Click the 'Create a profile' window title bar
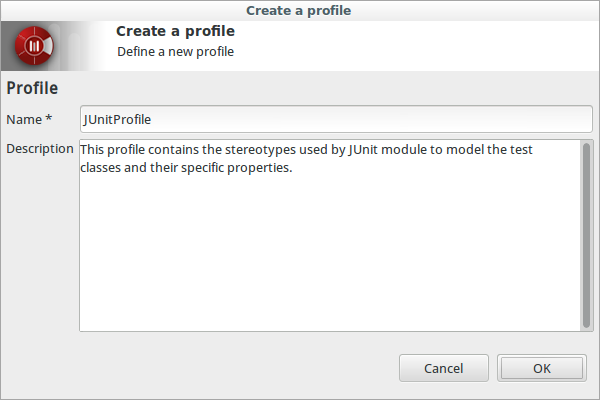The width and height of the screenshot is (600, 400). [298, 10]
